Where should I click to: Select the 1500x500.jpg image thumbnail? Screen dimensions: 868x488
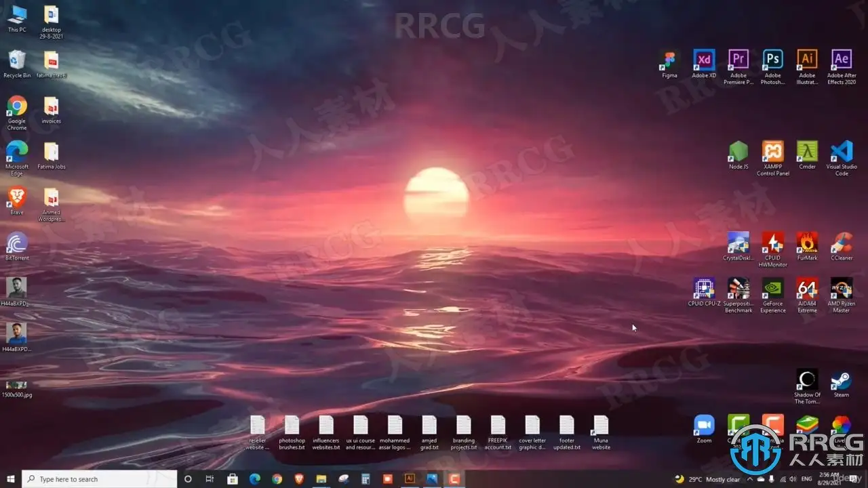pyautogui.click(x=17, y=389)
